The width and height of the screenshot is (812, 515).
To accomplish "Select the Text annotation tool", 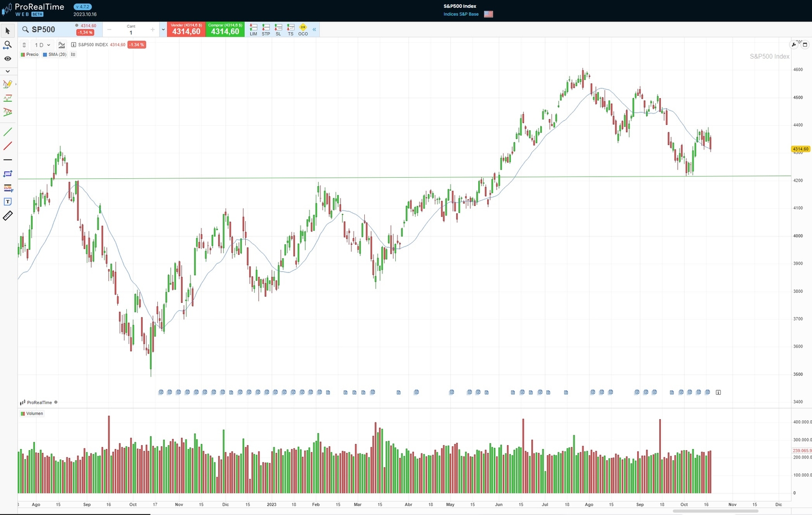I will pos(8,201).
